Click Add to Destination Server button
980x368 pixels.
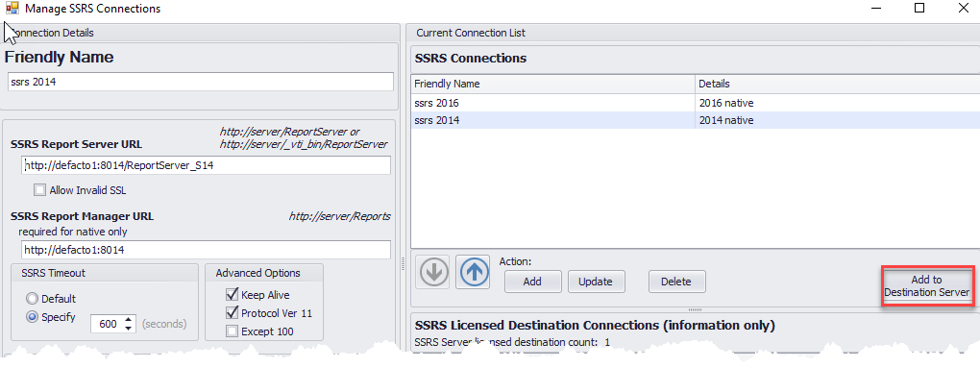pyautogui.click(x=927, y=286)
